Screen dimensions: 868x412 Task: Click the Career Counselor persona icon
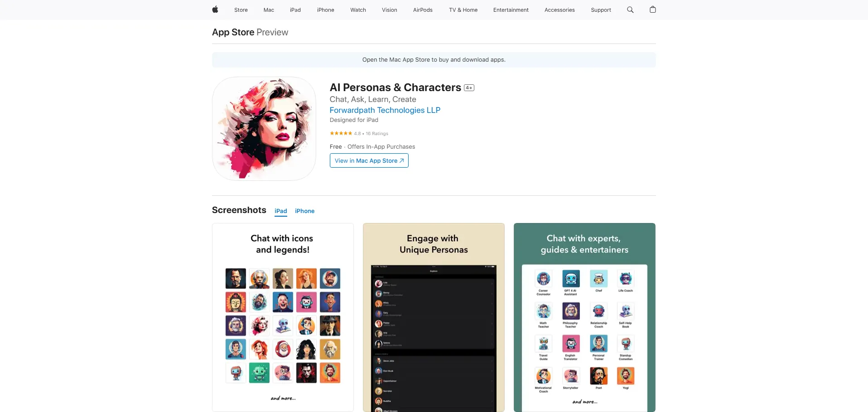point(543,279)
